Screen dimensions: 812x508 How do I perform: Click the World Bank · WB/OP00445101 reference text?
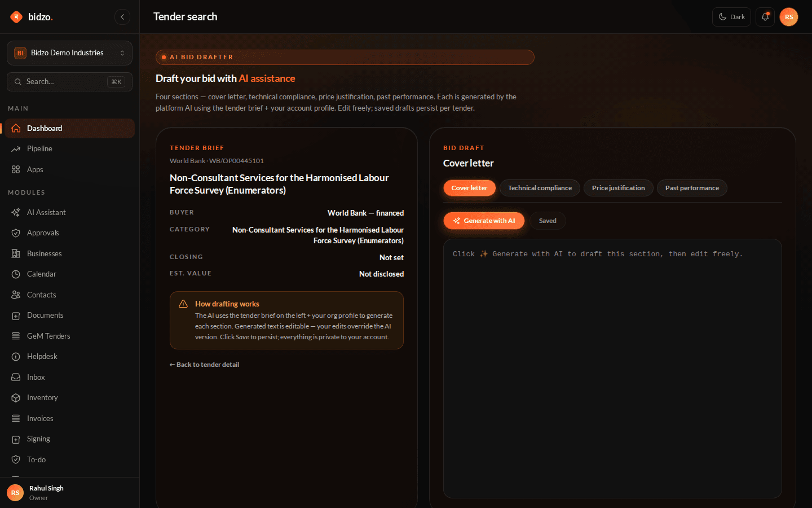coord(217,161)
